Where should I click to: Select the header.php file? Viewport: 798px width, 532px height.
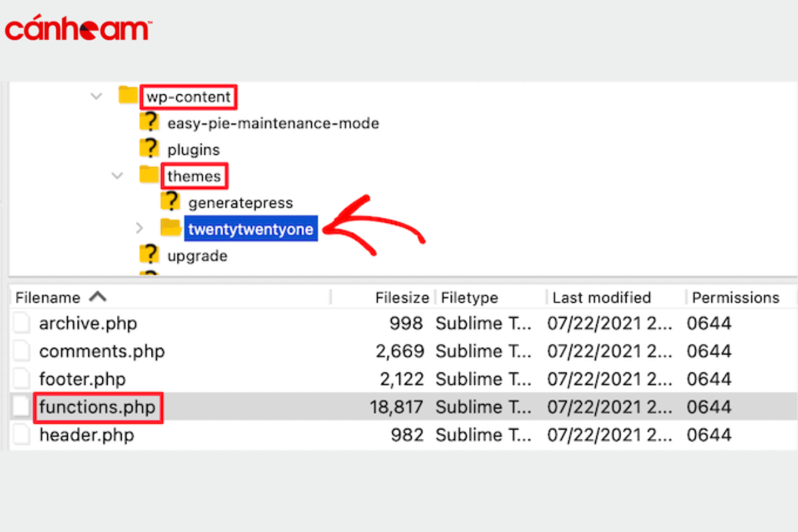[86, 435]
